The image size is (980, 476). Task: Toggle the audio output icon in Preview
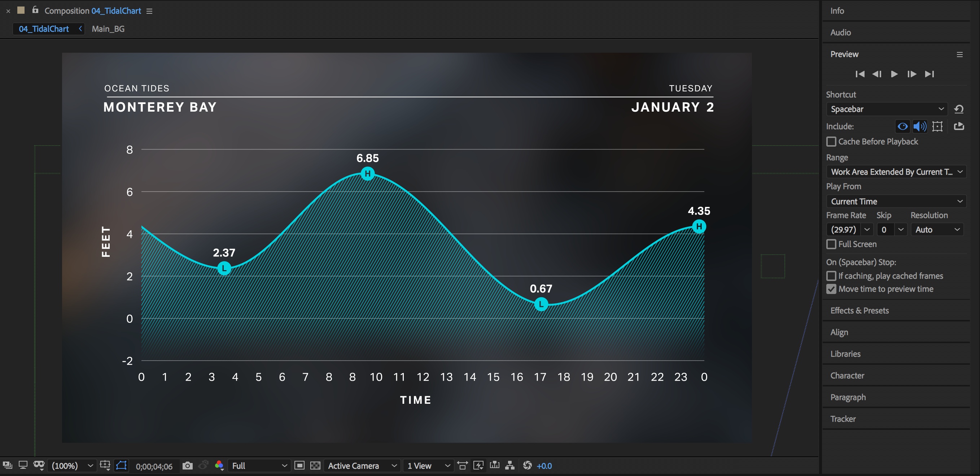coord(919,127)
